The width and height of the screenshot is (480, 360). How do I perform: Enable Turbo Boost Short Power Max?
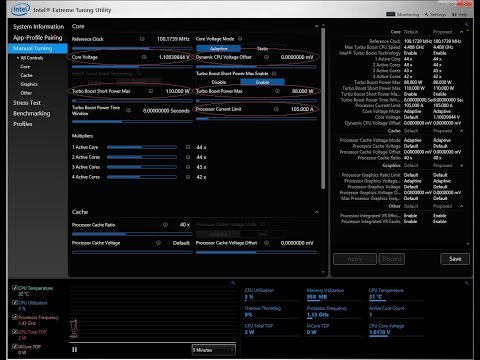tap(262, 82)
